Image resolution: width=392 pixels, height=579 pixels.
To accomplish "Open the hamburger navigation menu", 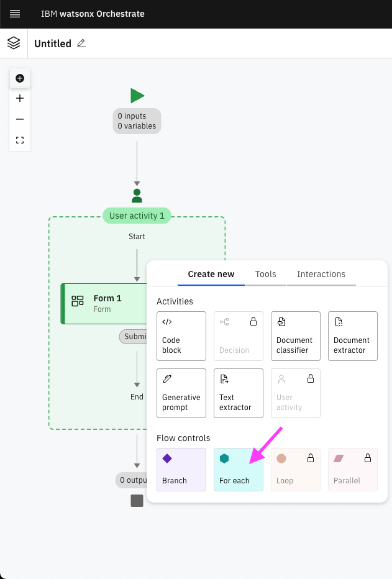I will (x=15, y=14).
